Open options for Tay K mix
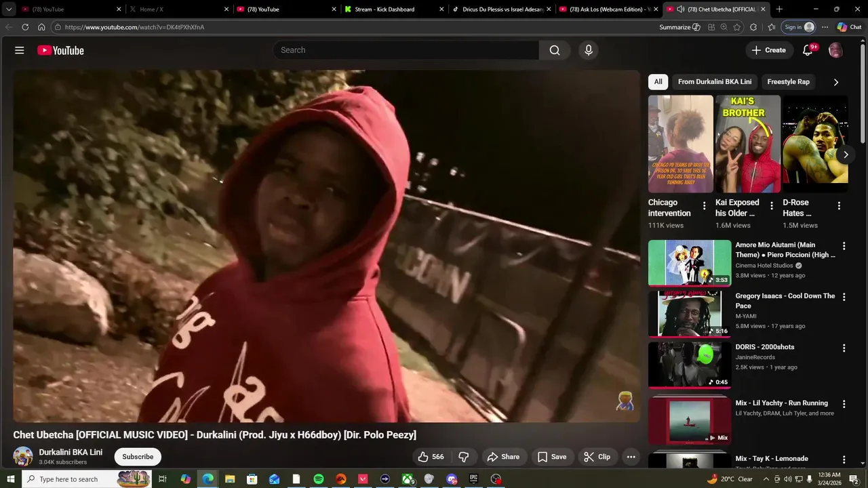This screenshot has height=488, width=868. click(844, 460)
